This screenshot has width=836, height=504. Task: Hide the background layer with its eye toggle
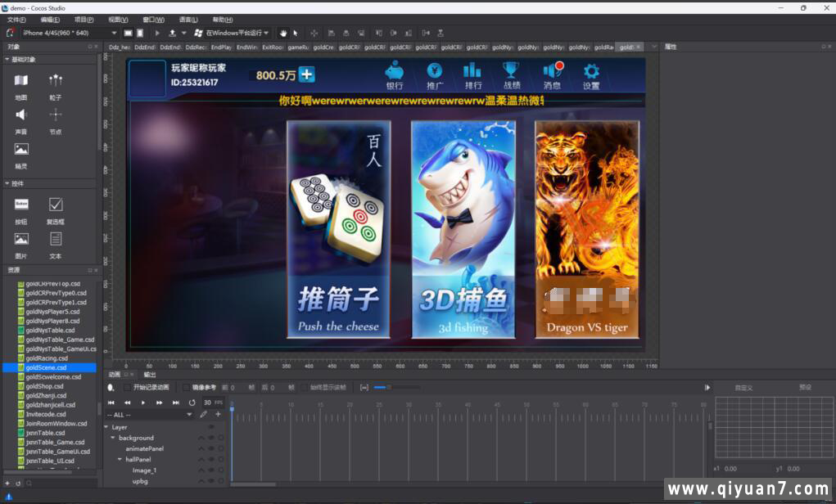tap(212, 437)
